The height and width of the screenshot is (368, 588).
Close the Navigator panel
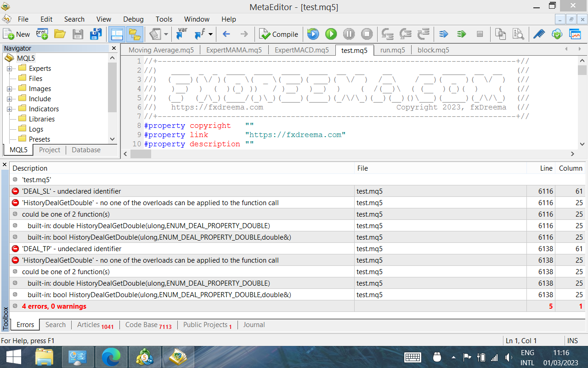114,48
